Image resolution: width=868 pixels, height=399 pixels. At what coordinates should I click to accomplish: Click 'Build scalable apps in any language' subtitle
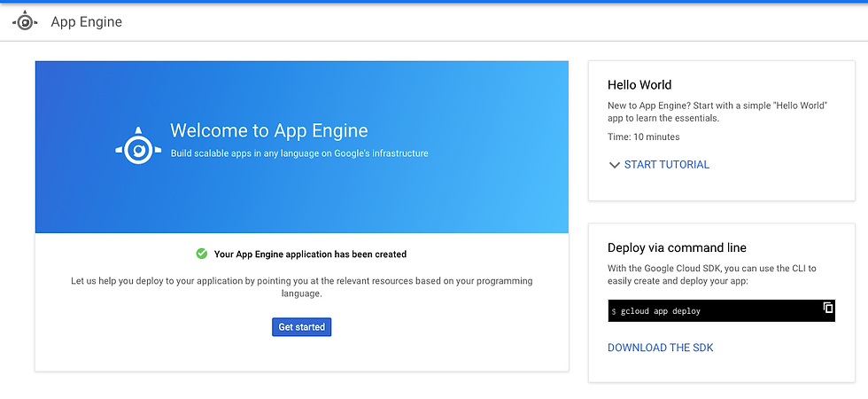click(x=299, y=153)
